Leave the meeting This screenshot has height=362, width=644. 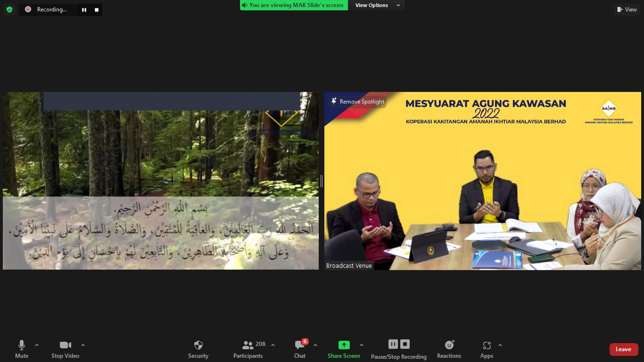click(x=624, y=349)
